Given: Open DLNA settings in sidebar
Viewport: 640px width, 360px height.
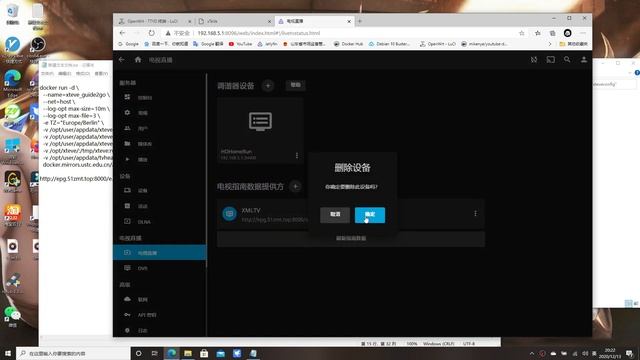Looking at the screenshot, I should point(160,222).
